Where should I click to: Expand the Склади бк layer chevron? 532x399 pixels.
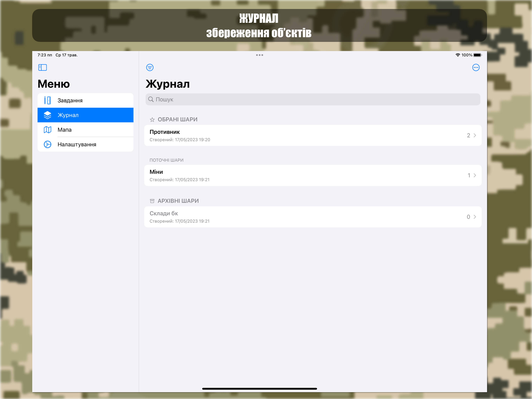pyautogui.click(x=475, y=217)
